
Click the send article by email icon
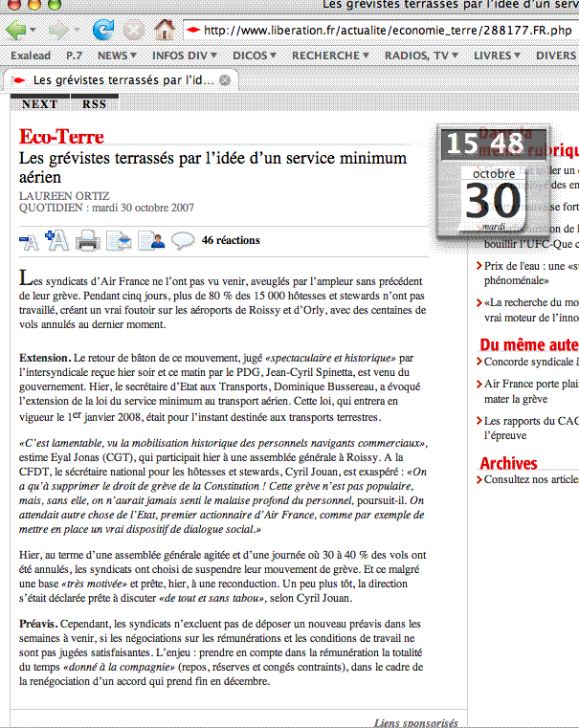point(119,240)
